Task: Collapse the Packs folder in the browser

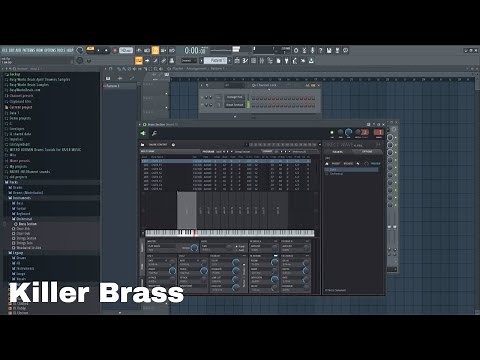Action: (14, 182)
